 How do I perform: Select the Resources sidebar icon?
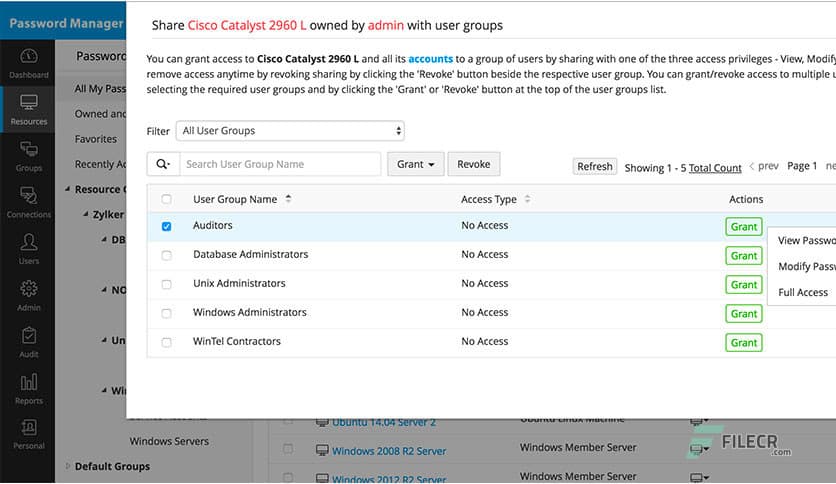tap(28, 108)
